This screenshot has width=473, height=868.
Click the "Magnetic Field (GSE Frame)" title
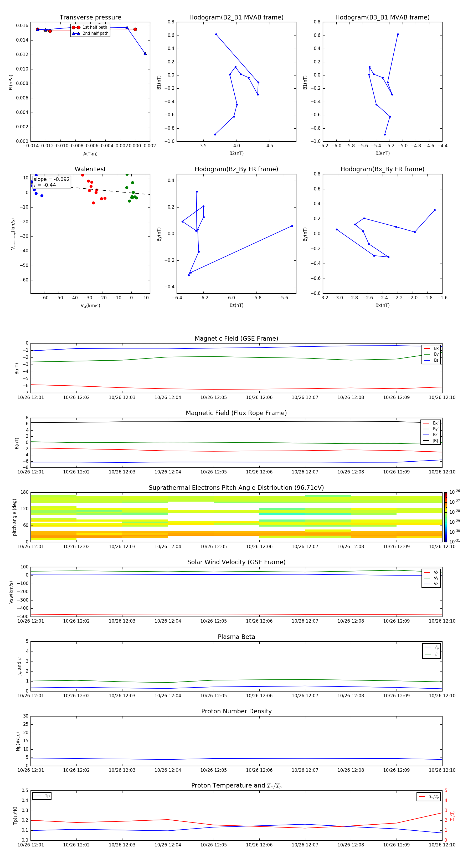(236, 339)
